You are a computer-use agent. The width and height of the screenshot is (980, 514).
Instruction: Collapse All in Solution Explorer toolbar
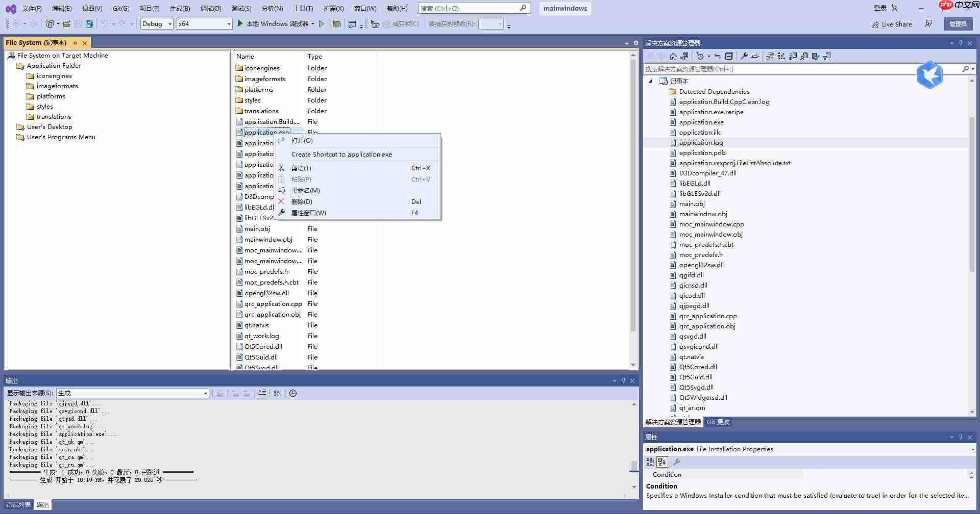[x=729, y=56]
